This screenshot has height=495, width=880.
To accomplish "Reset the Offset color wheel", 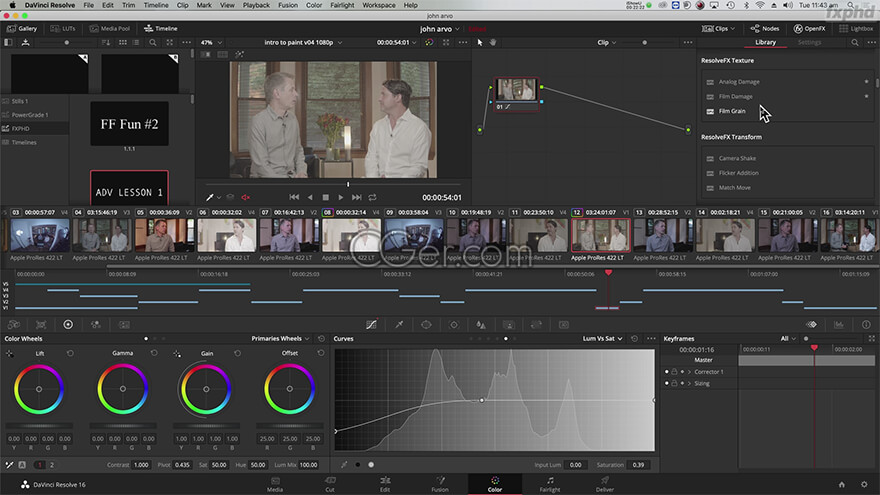I will (320, 353).
